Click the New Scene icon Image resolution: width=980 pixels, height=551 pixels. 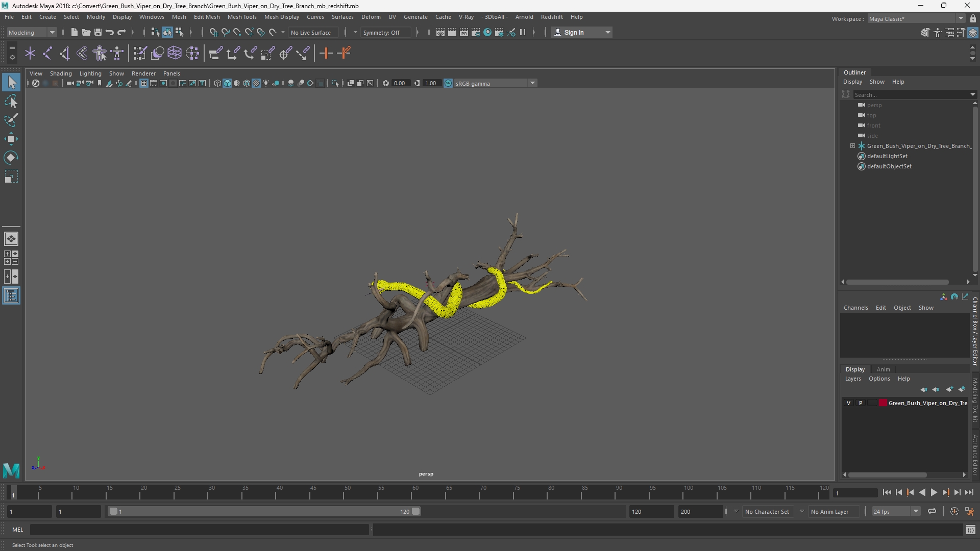[74, 32]
